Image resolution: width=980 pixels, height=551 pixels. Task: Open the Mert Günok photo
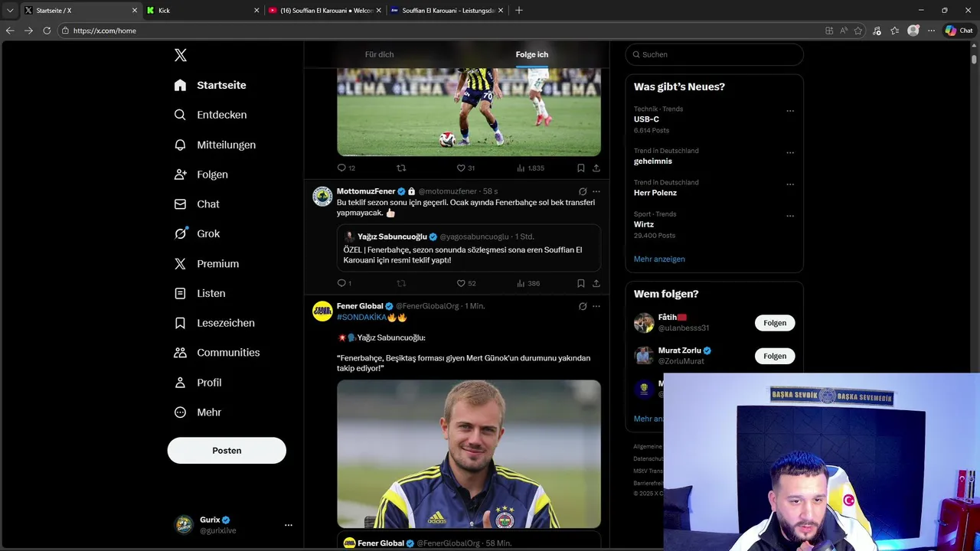469,454
